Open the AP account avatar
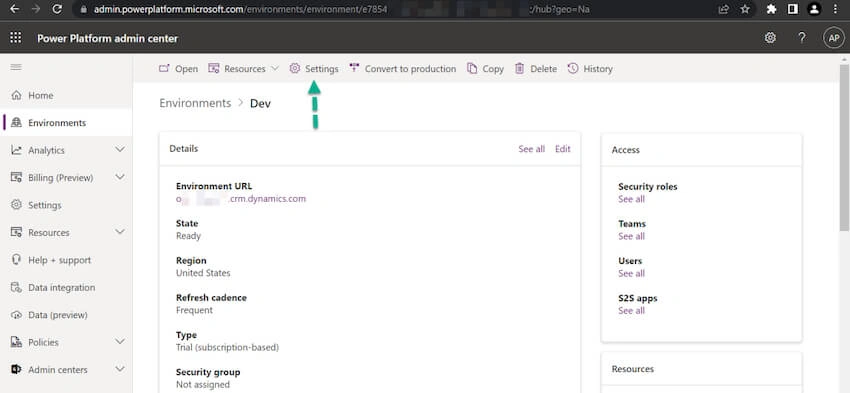The image size is (850, 393). [834, 37]
